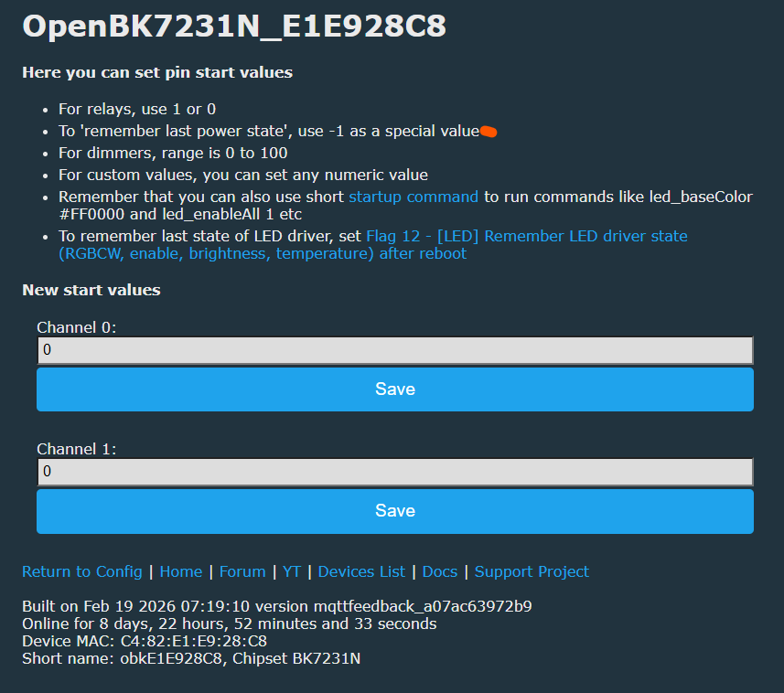Visit the Forum link
This screenshot has height=693, width=784.
[x=242, y=571]
